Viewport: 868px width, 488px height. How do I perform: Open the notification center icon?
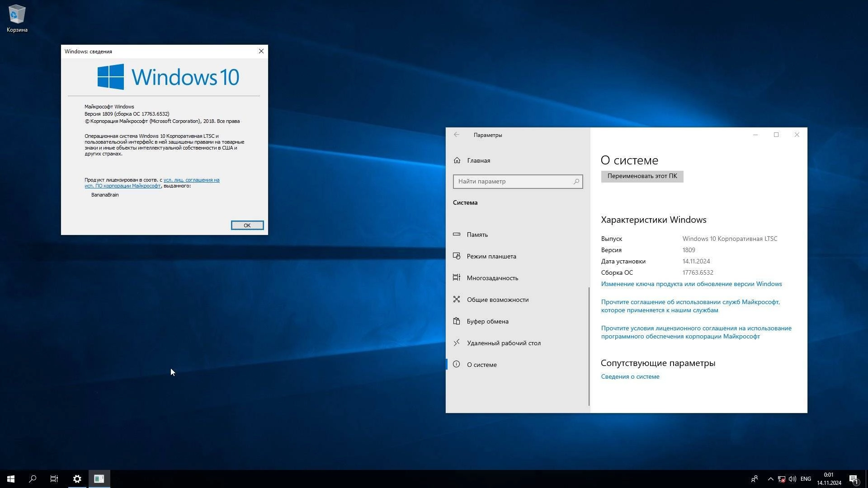point(854,479)
